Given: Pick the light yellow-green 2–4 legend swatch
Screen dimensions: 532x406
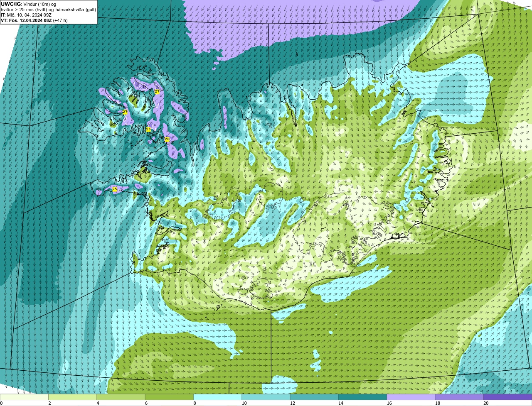Looking at the screenshot, I should (73, 397).
